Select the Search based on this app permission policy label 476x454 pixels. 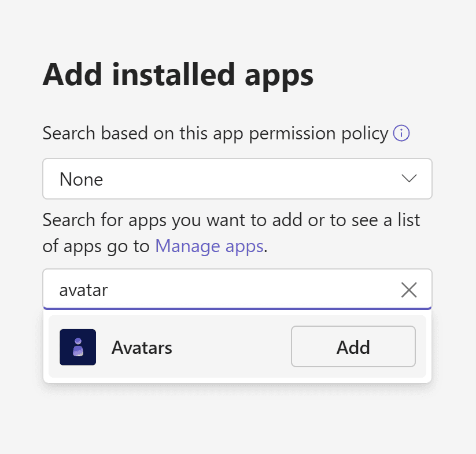coord(215,133)
